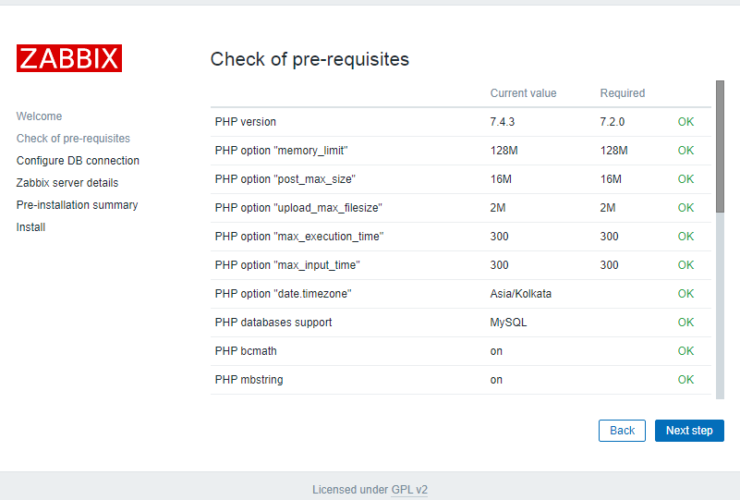Go to Configure DB connection step
This screenshot has height=500, width=740.
click(x=78, y=160)
